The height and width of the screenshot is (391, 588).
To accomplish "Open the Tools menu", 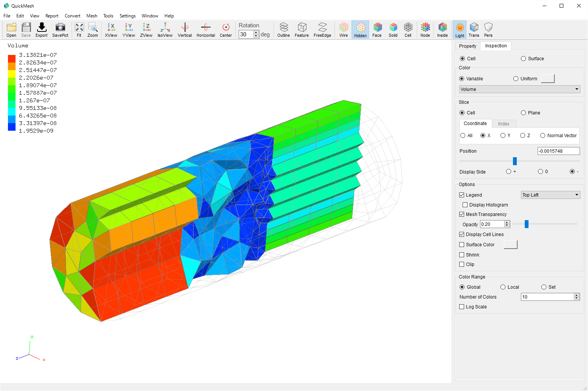I will pyautogui.click(x=108, y=16).
